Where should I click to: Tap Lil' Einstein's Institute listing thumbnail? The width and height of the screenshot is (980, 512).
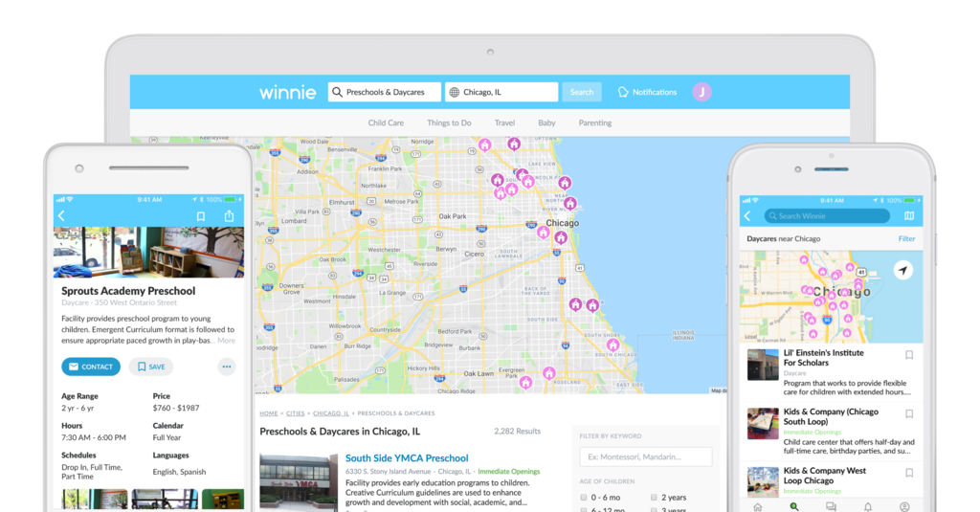click(763, 365)
